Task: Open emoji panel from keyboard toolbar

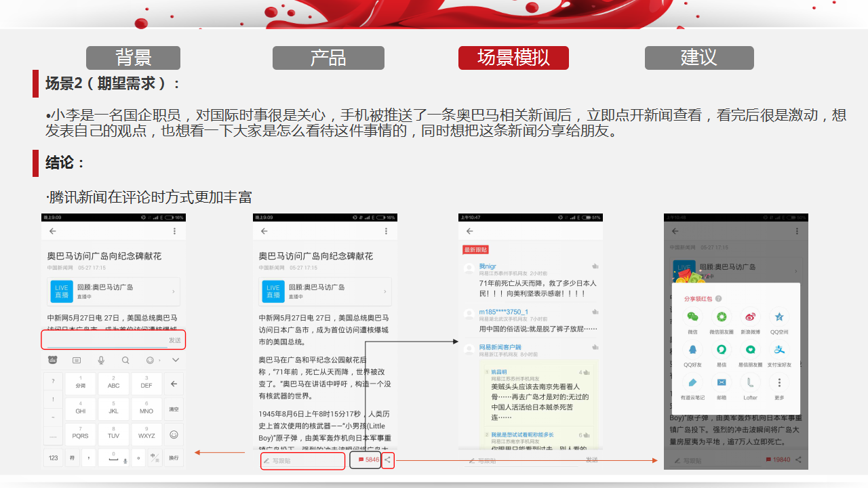Action: click(x=151, y=360)
